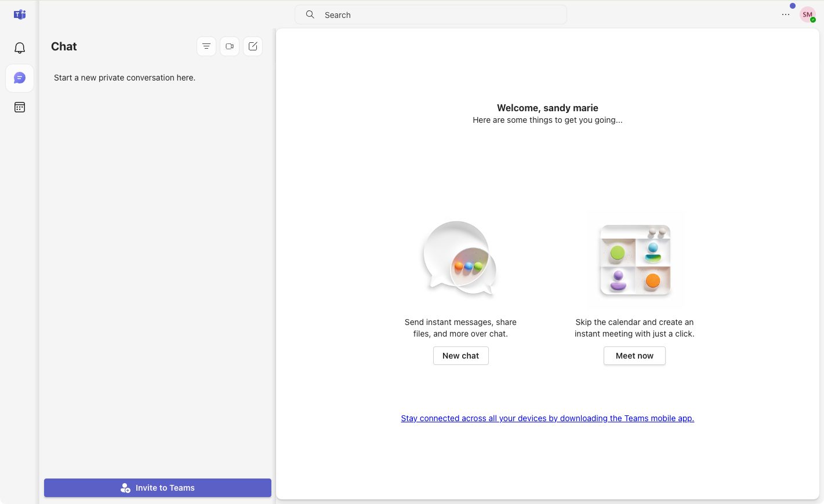Open the Settings and more ellipsis
This screenshot has width=824, height=504.
pyautogui.click(x=786, y=14)
